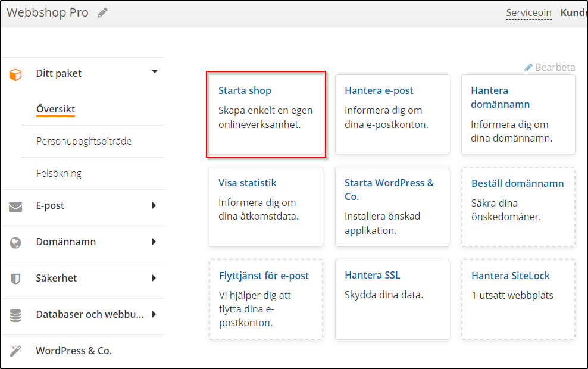Click the database stack icon

(x=15, y=315)
